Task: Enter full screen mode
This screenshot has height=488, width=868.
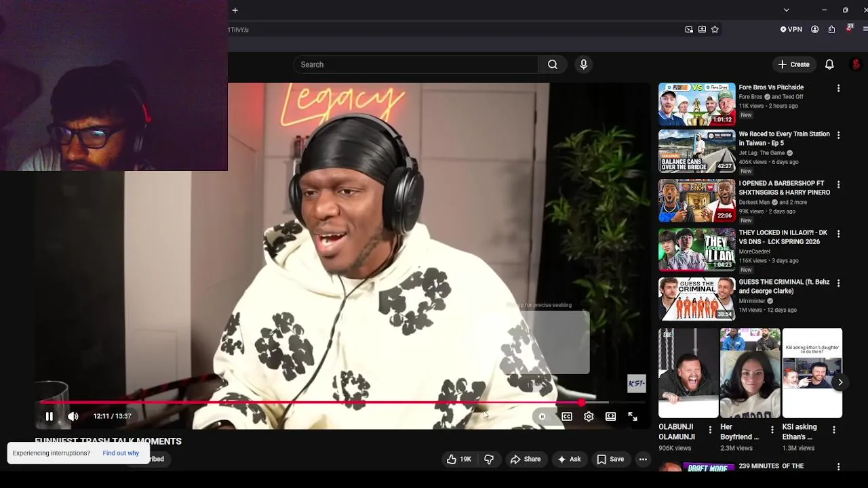Action: 633,416
